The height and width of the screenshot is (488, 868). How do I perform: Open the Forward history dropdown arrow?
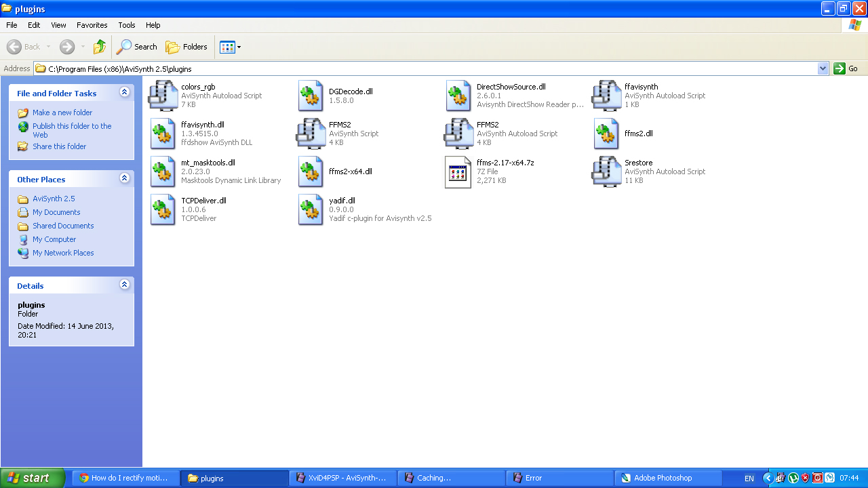[83, 47]
